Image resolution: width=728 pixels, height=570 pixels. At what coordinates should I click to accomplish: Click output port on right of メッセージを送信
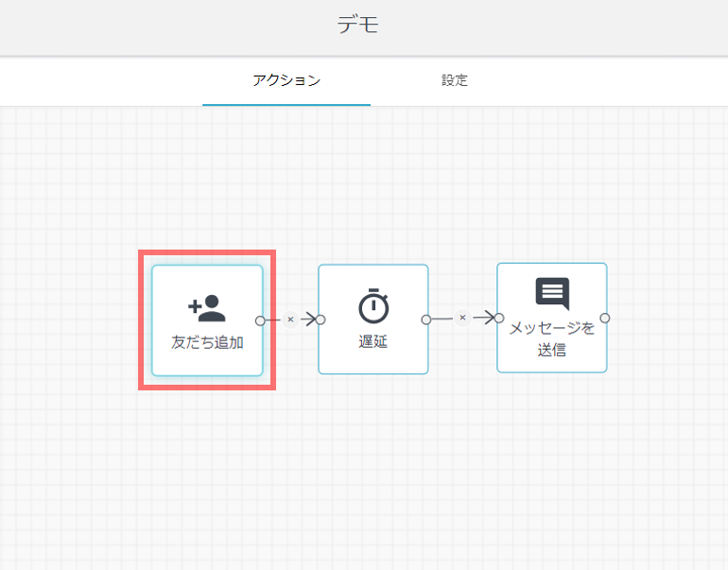coord(605,318)
